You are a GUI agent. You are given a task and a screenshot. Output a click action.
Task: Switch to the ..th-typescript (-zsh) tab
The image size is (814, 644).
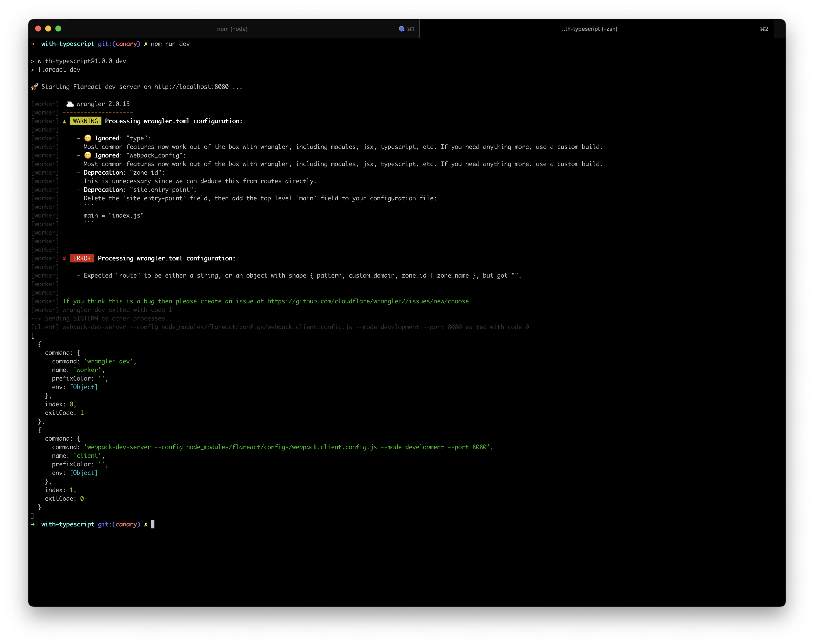tap(589, 28)
